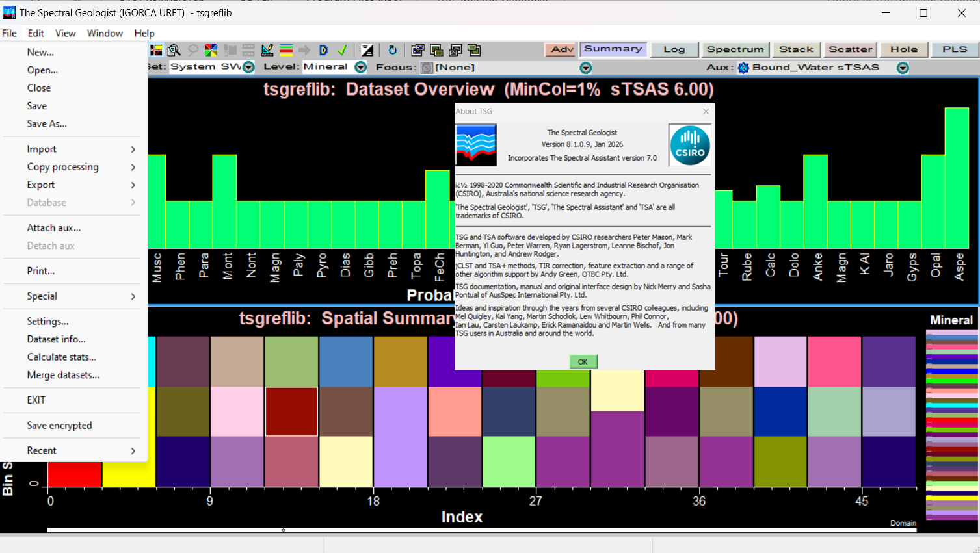Click the CSIRO logo in About TSG
Screen dimensions: 980x553
[690, 146]
